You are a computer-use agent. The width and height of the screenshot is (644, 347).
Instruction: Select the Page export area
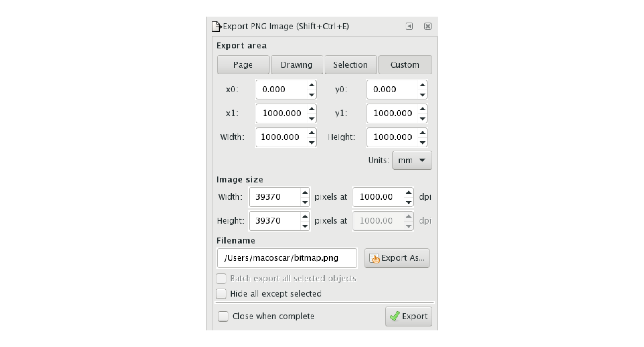point(243,65)
